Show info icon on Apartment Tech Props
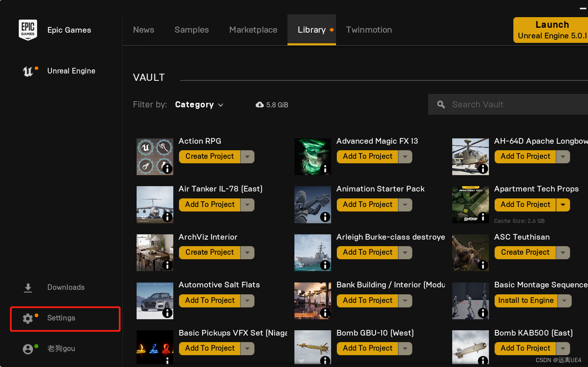 (x=483, y=217)
